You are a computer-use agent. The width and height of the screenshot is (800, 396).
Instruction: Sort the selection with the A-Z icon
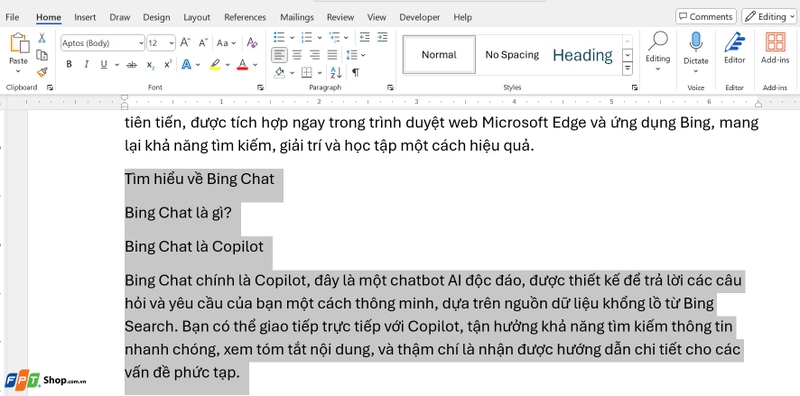tap(336, 72)
